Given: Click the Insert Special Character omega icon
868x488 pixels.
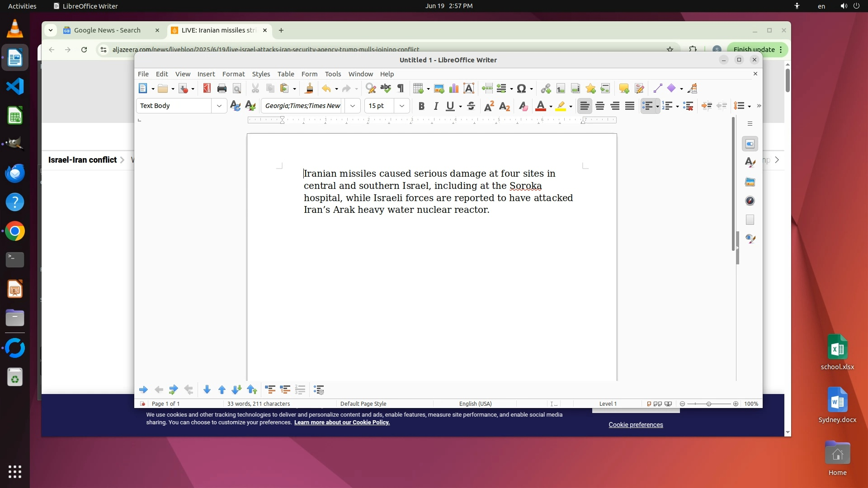Looking at the screenshot, I should pyautogui.click(x=521, y=89).
